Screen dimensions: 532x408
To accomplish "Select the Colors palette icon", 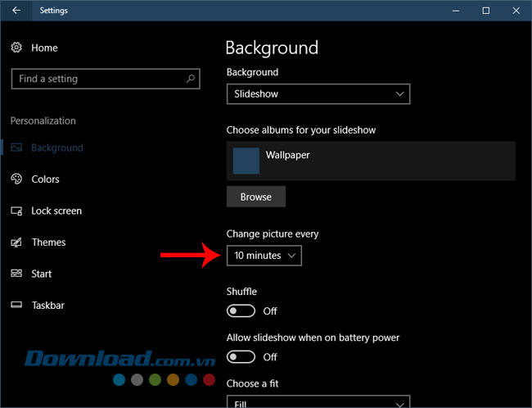I will [16, 179].
